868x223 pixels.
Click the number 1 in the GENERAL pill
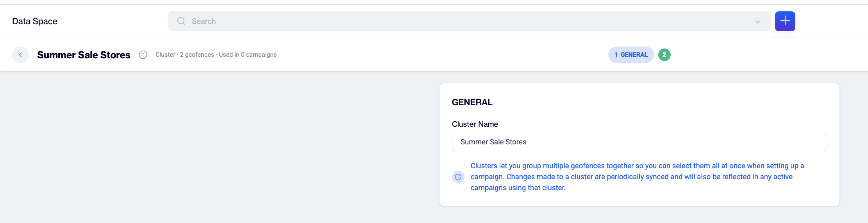click(x=616, y=55)
